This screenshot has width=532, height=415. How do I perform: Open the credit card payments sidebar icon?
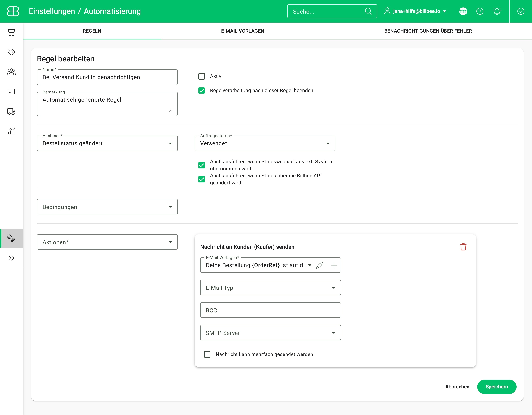(11, 91)
